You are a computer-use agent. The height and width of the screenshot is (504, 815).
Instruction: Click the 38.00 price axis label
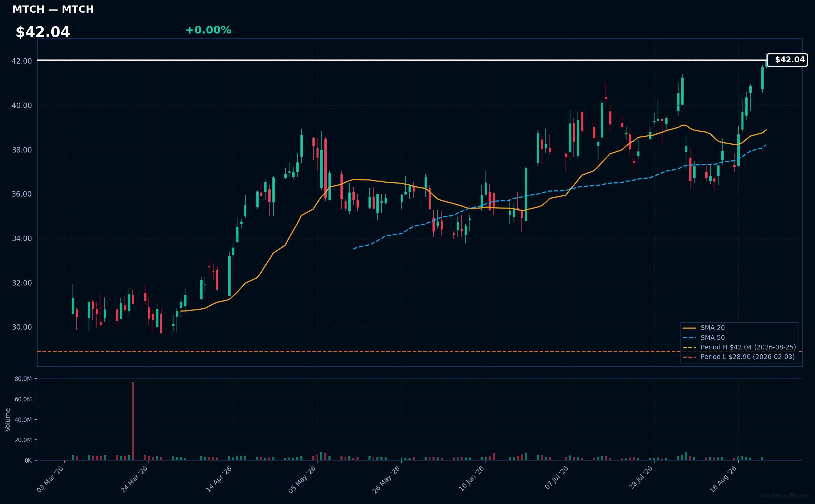tap(22, 150)
